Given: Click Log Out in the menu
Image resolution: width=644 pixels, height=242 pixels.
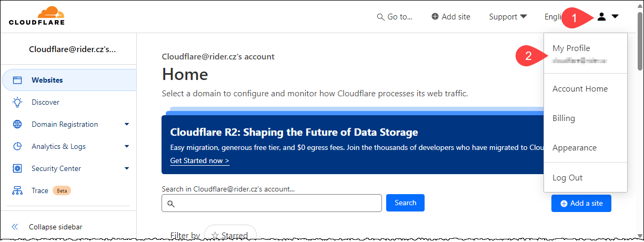Looking at the screenshot, I should coord(568,178).
